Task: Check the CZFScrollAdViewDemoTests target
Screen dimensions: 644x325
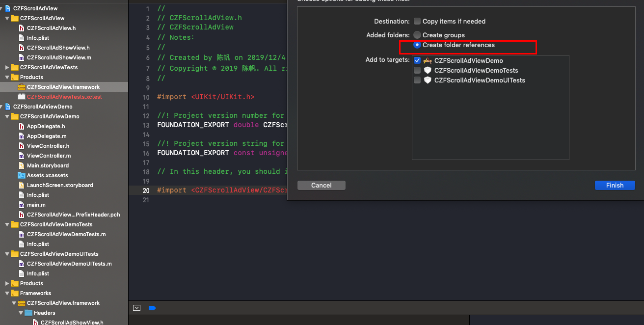Action: [418, 70]
